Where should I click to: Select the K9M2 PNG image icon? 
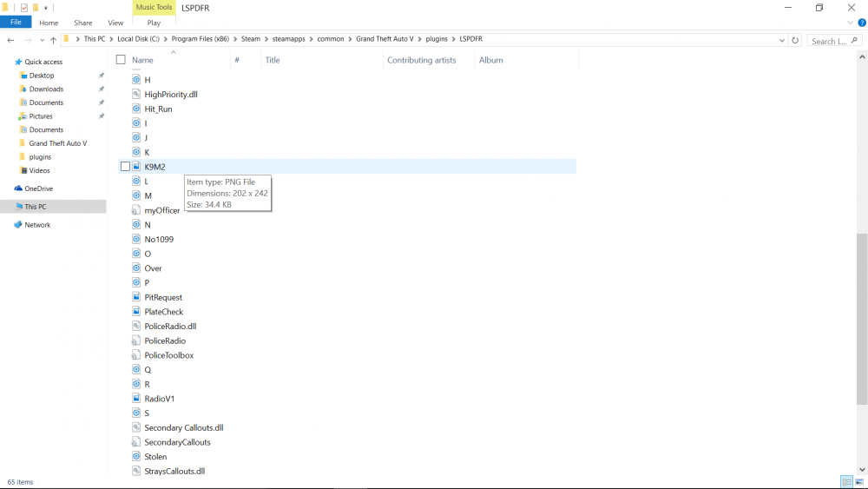point(136,166)
